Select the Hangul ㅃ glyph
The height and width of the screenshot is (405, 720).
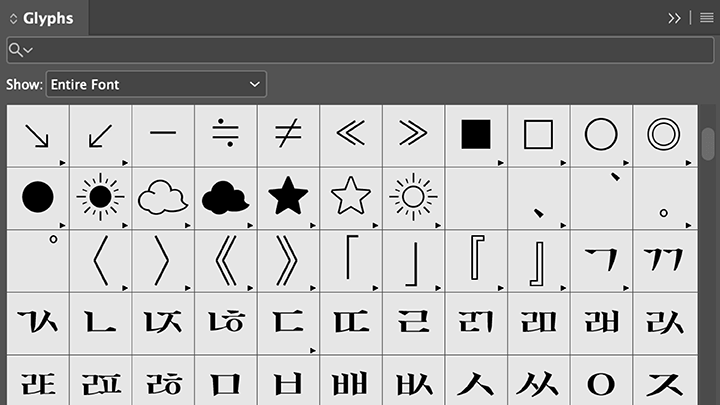(351, 381)
